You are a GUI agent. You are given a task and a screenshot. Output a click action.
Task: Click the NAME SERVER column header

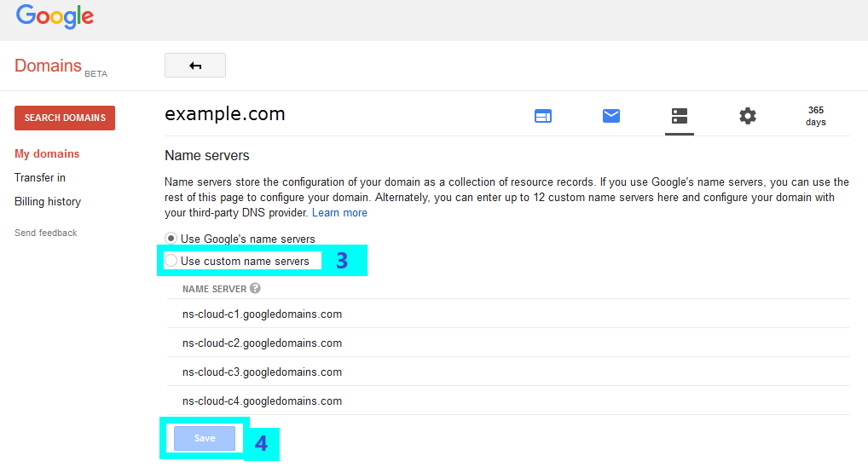[x=214, y=289]
